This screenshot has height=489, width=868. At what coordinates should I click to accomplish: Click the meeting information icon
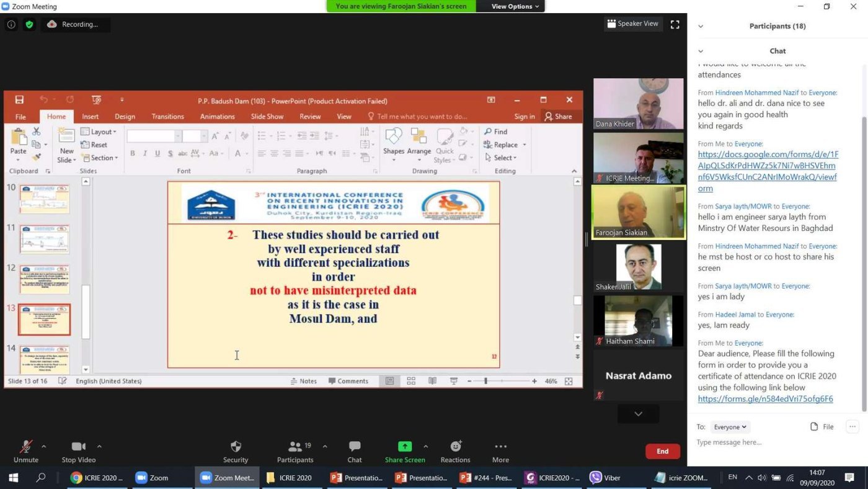[11, 24]
